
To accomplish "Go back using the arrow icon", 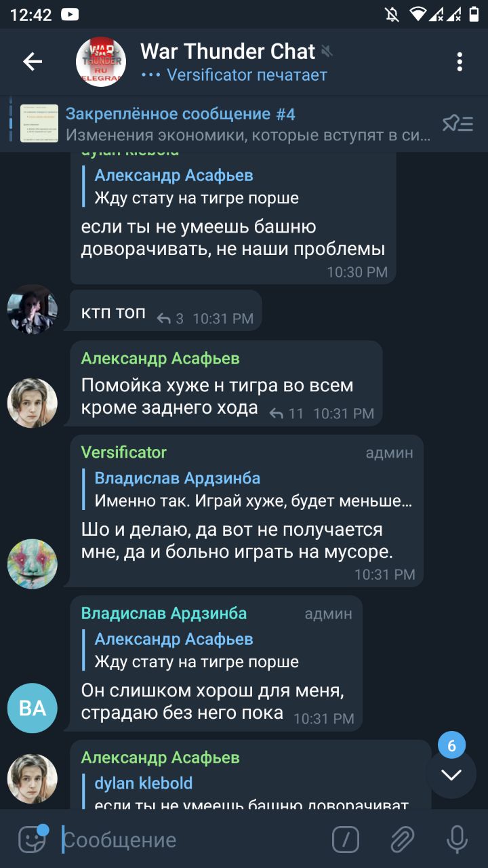I will tap(33, 62).
